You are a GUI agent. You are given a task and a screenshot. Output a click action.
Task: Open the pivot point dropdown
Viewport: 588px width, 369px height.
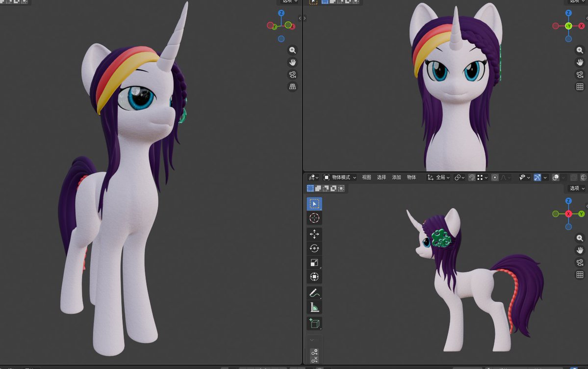coord(460,178)
